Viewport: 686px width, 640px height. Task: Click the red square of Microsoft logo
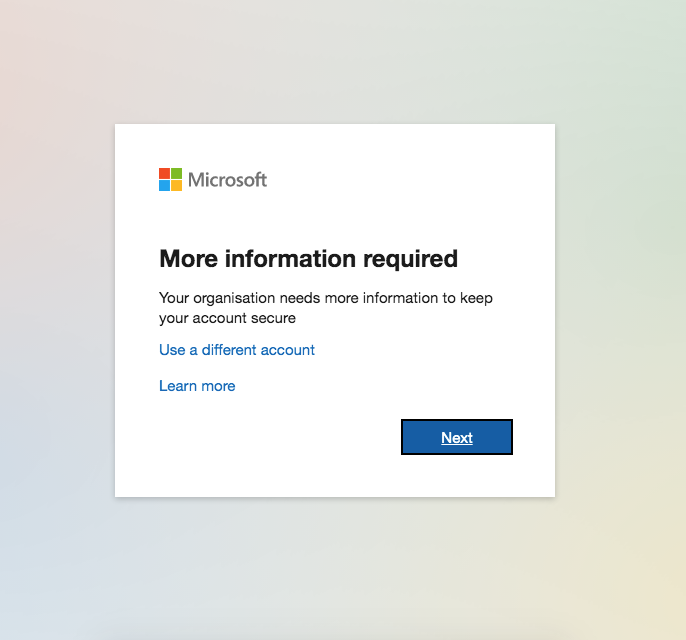pos(164,174)
